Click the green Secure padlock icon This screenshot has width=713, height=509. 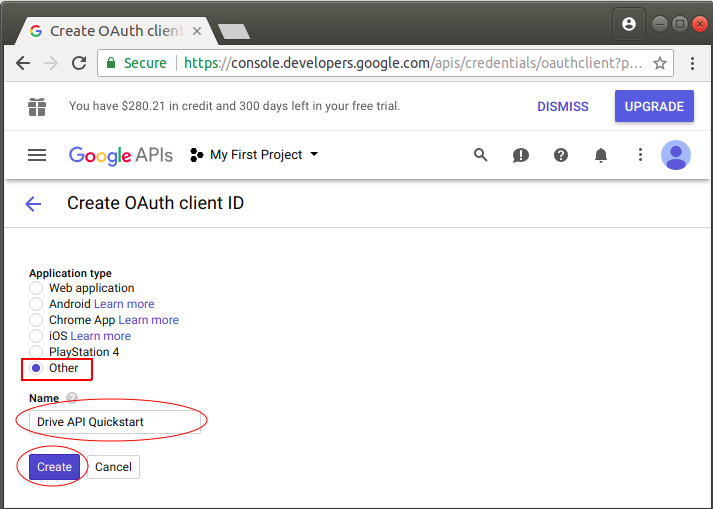[x=111, y=62]
